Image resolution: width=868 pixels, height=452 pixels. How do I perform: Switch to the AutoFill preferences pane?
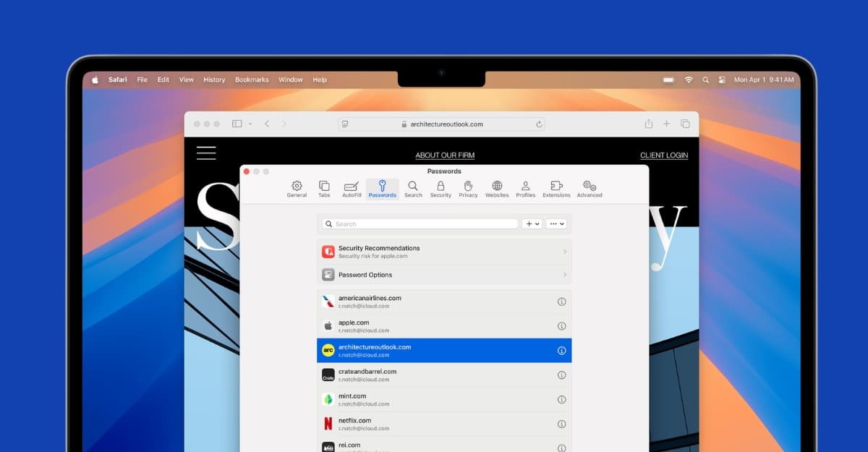click(352, 189)
